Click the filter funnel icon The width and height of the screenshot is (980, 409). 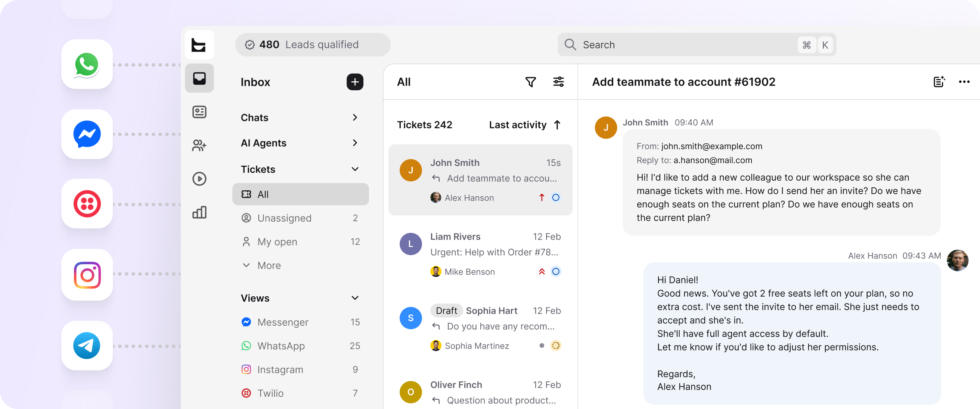click(x=530, y=82)
